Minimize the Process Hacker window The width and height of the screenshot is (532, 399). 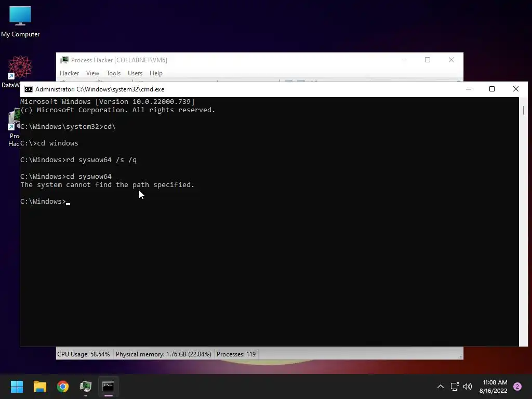(404, 60)
